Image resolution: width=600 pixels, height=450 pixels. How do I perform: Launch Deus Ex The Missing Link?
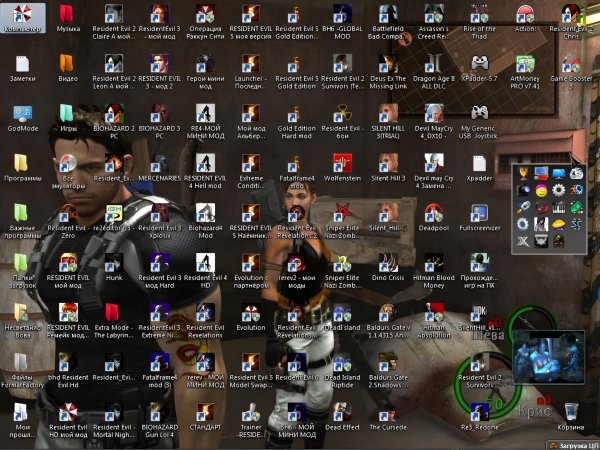coord(388,72)
